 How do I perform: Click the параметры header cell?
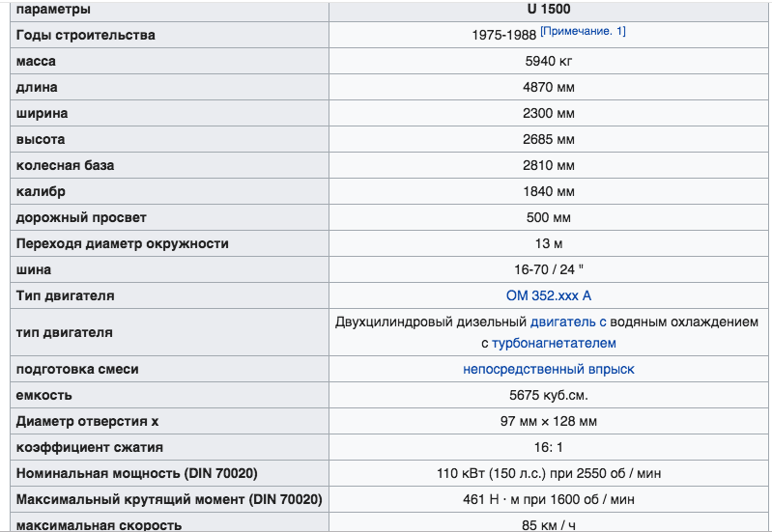[x=54, y=9]
